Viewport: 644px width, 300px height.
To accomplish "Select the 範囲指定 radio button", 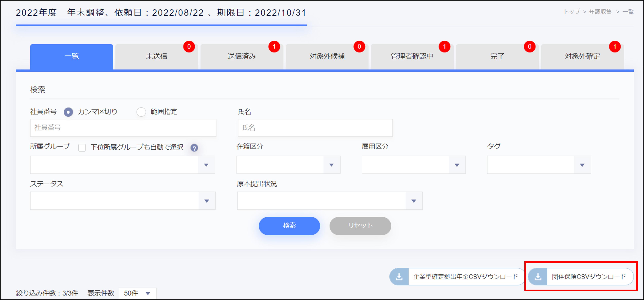I will coord(141,112).
